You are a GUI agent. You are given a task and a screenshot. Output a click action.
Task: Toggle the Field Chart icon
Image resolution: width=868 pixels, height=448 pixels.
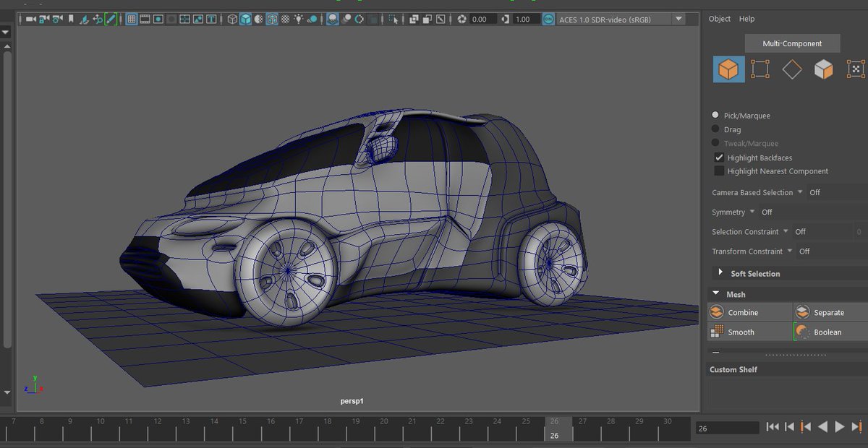(x=184, y=20)
